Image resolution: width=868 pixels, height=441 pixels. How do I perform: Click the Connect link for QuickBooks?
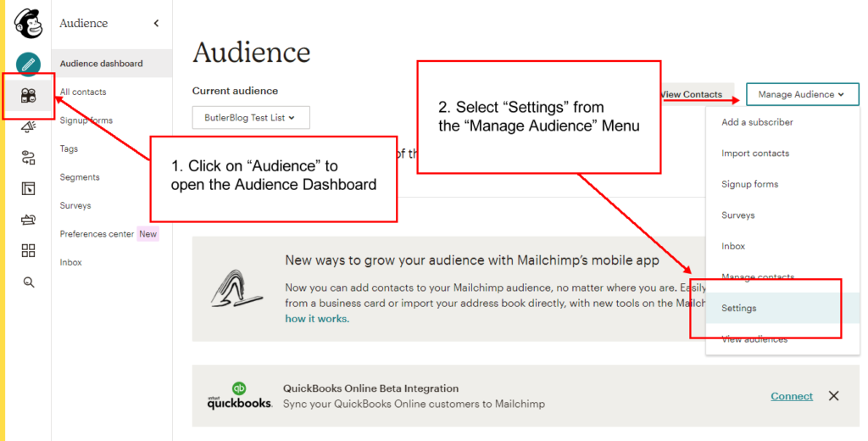point(792,396)
